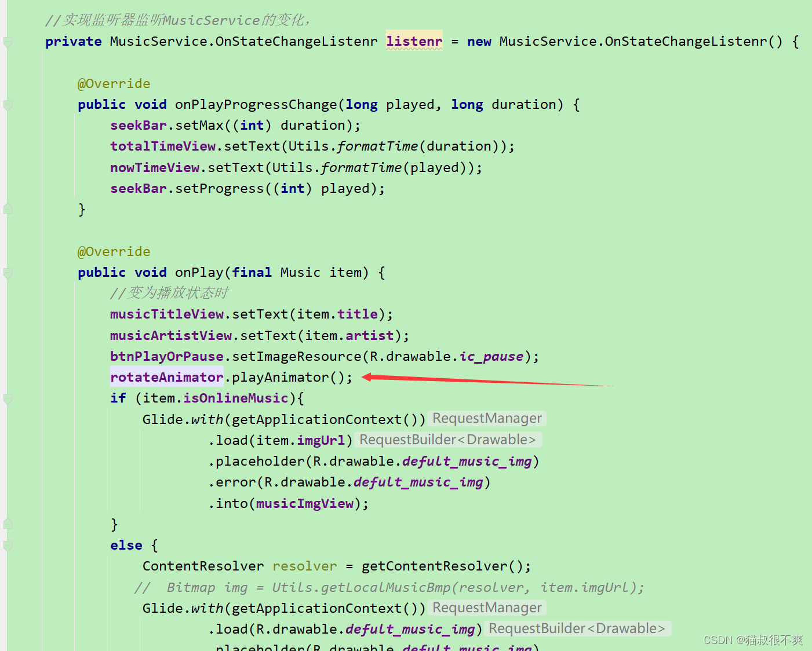The height and width of the screenshot is (651, 812).
Task: Click the totalTimeView field
Action: tap(163, 147)
